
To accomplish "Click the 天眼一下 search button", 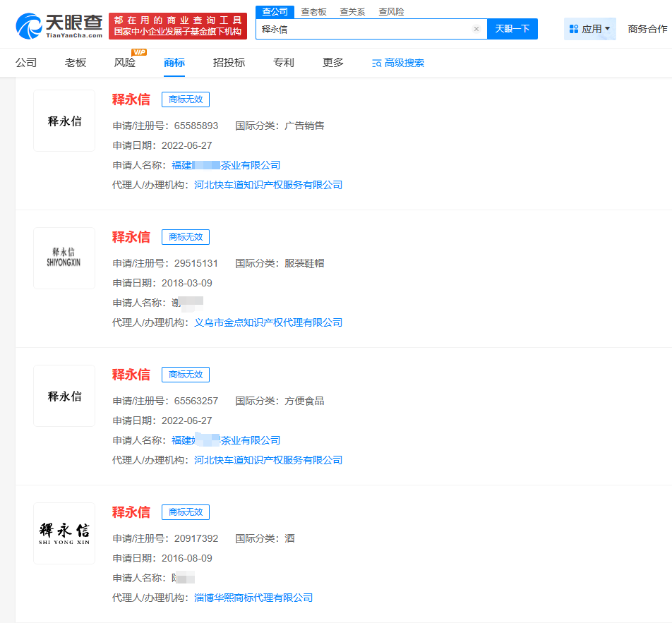I will (x=512, y=29).
